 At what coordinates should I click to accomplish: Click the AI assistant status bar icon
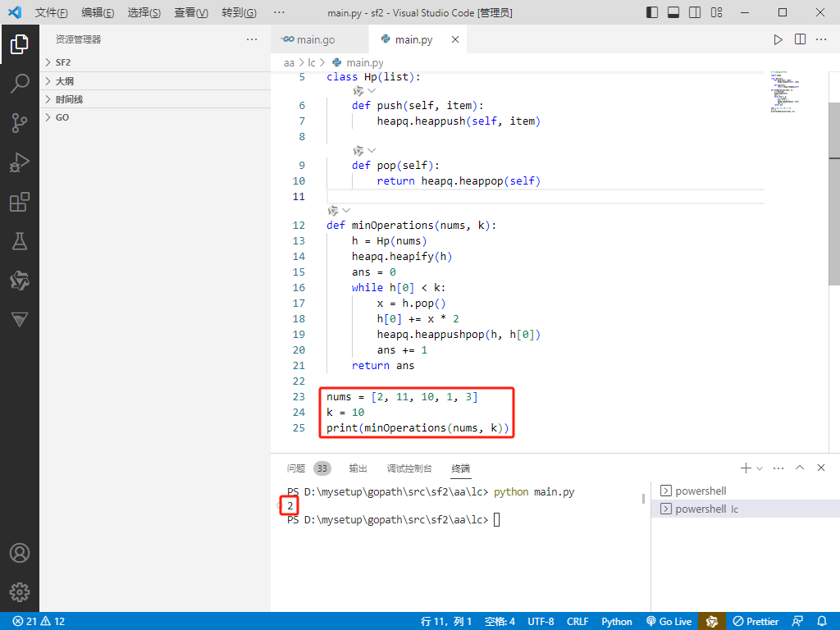coord(712,622)
